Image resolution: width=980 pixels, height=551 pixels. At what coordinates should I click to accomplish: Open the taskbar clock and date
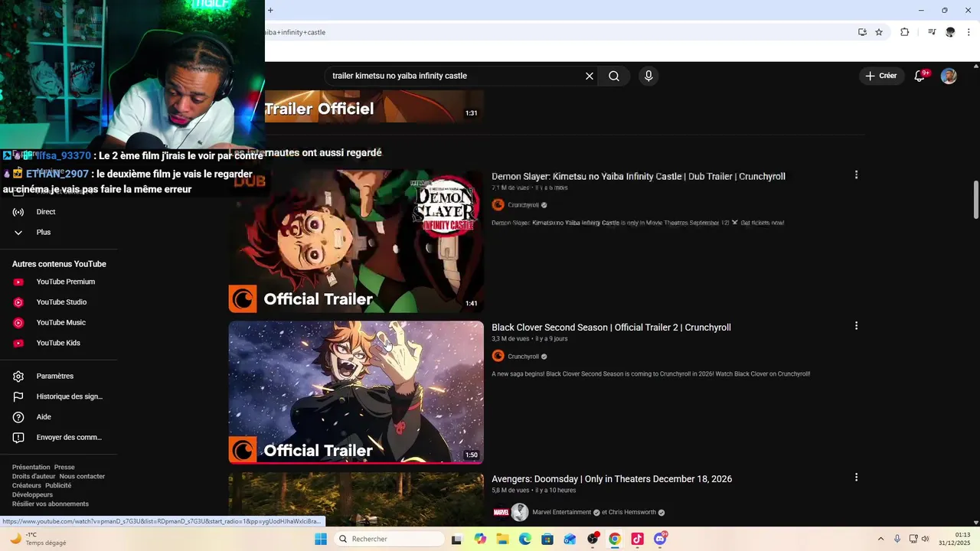(955, 539)
